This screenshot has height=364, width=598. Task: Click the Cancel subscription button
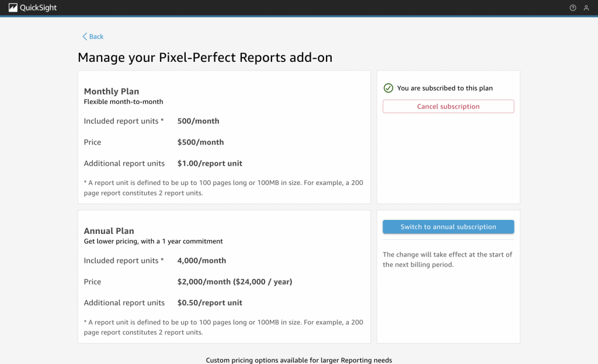click(x=448, y=107)
